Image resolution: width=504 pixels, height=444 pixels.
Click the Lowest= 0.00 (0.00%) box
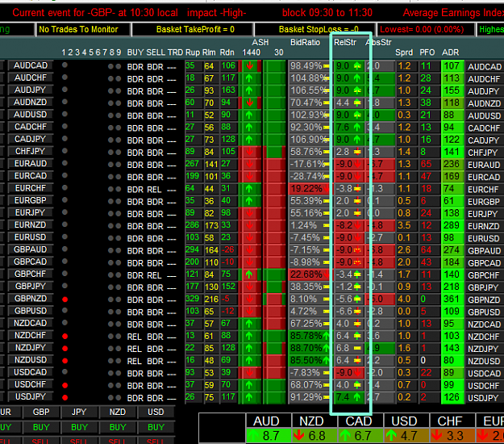tap(426, 30)
